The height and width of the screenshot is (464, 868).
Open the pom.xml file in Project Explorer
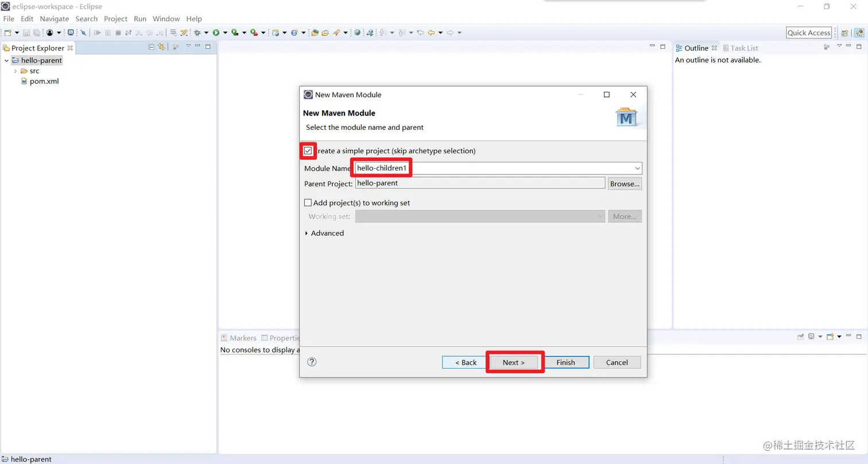point(44,82)
